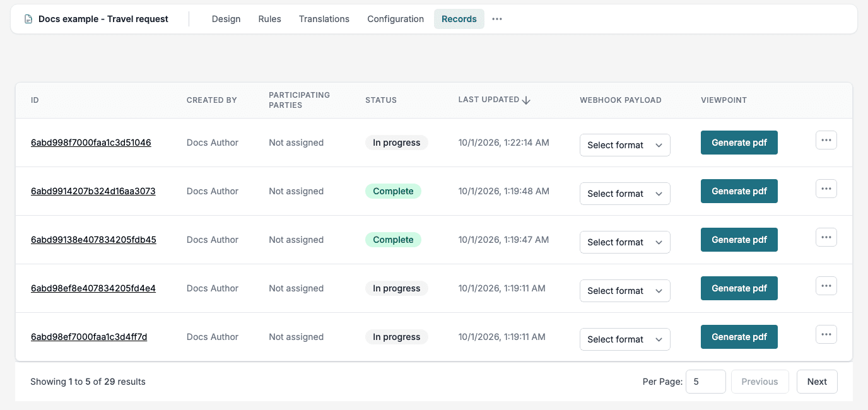
Task: Generate pdf for record 6abd98ef7000faa1c3d4ff7d
Action: click(739, 337)
